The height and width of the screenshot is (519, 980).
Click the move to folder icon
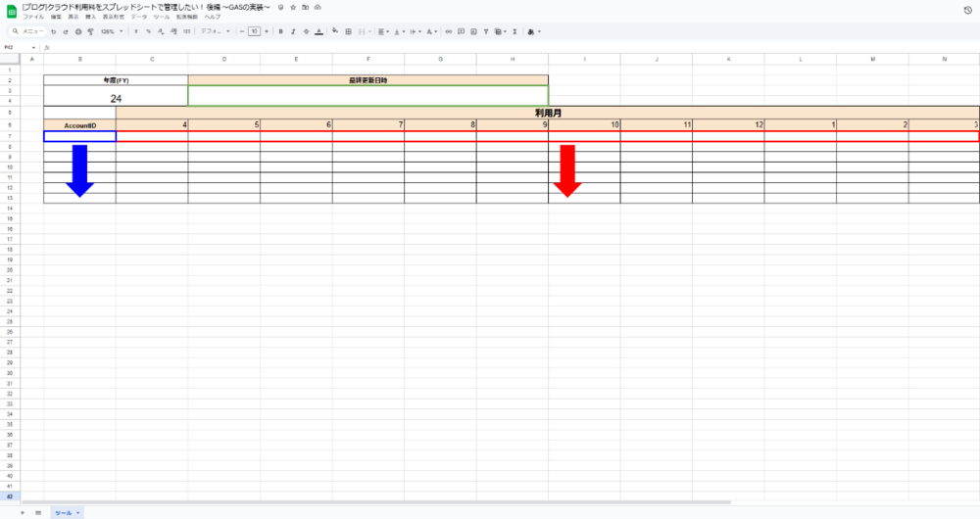point(305,8)
